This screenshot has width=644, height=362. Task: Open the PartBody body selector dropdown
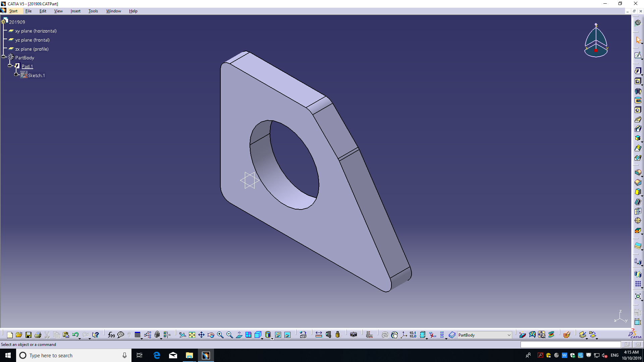508,335
